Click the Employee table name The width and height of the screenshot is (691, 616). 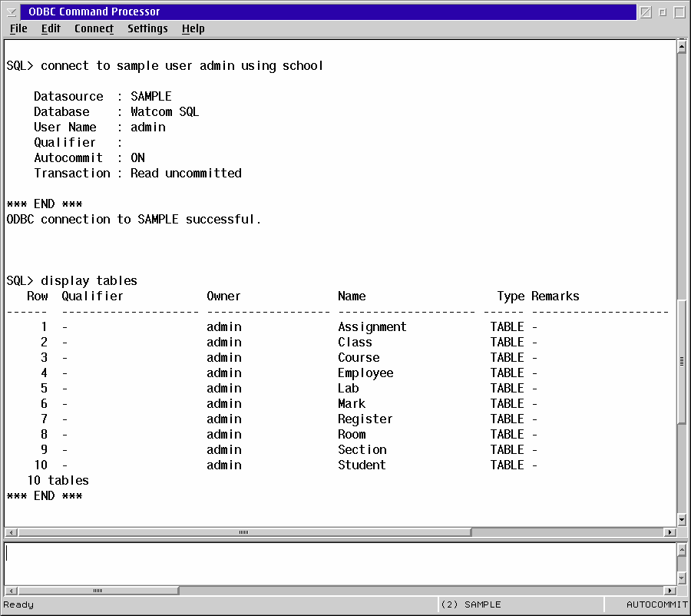click(x=365, y=373)
